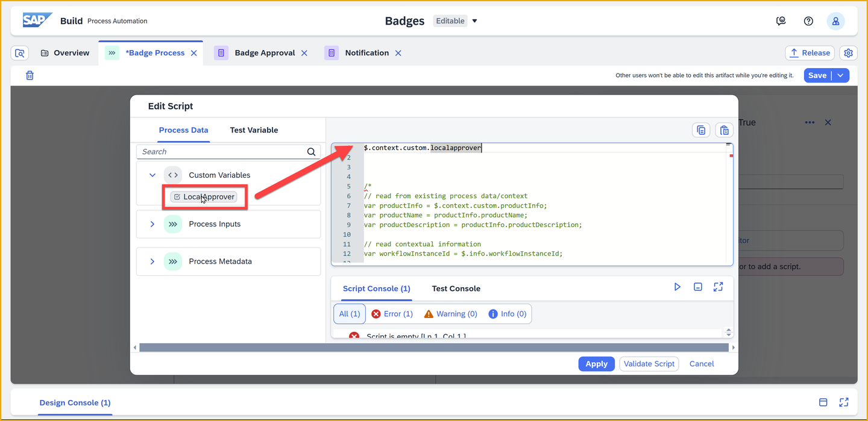Open the Design Console (1) tab

[x=75, y=403]
